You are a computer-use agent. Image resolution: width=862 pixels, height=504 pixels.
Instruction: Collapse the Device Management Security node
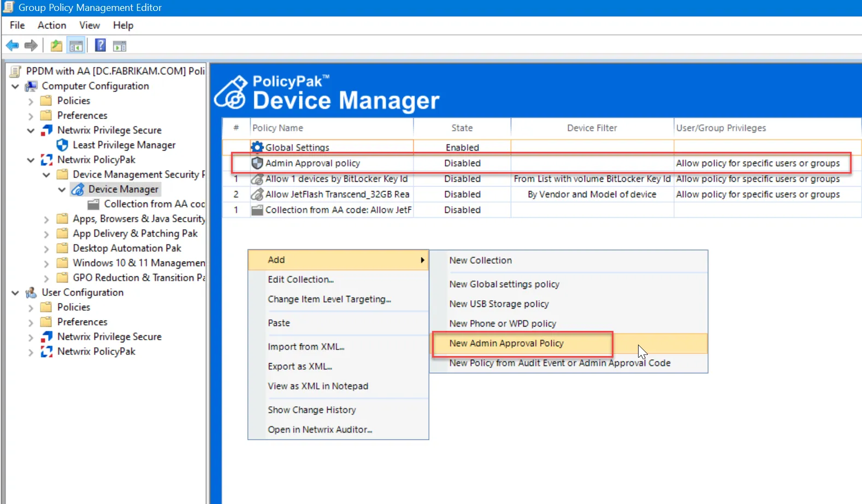[46, 175]
